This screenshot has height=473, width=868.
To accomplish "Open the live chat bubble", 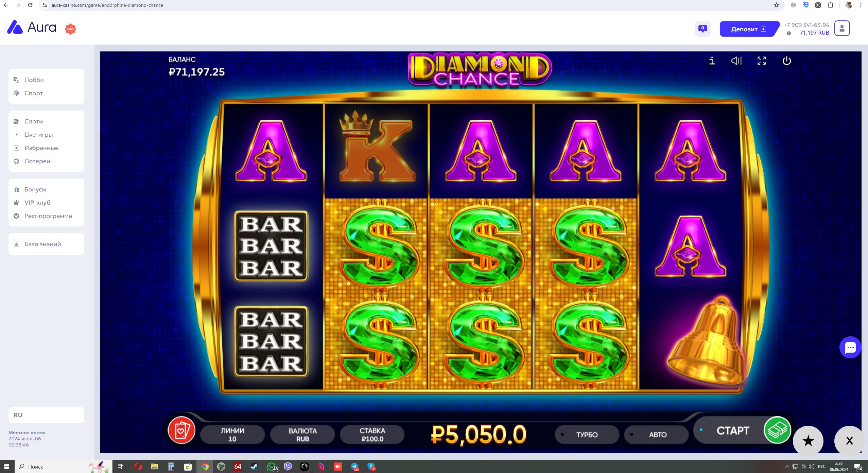I will pyautogui.click(x=850, y=347).
